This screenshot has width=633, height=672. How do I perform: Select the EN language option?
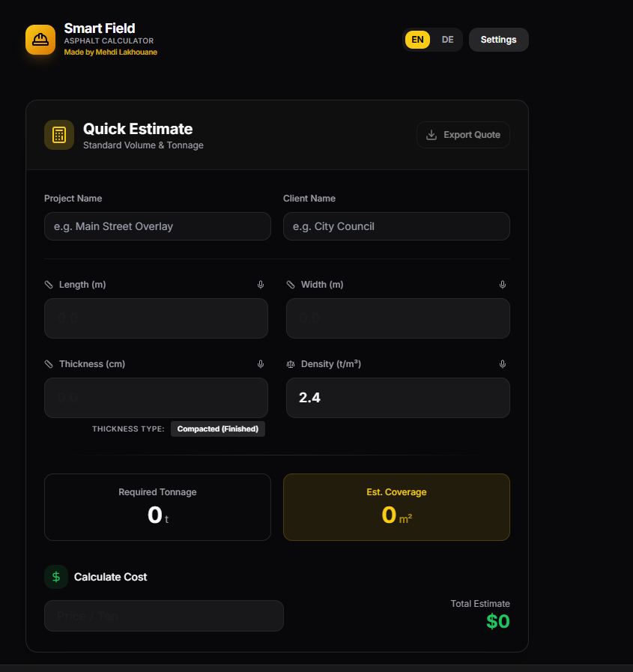click(417, 39)
